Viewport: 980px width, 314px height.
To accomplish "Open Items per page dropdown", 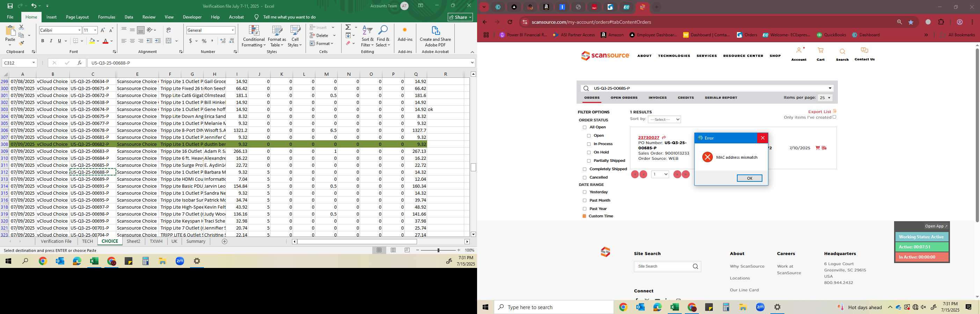I will coord(825,98).
